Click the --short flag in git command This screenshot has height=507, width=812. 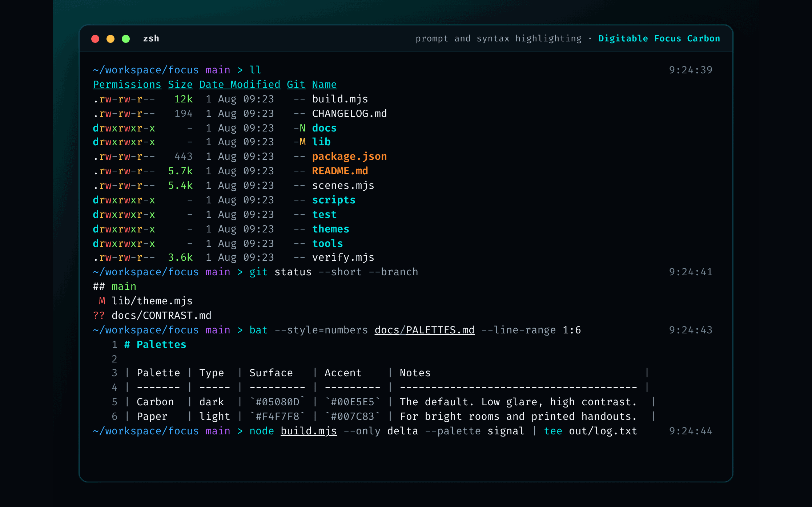click(x=340, y=272)
